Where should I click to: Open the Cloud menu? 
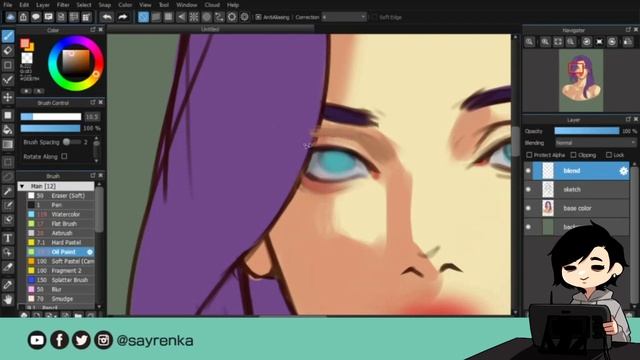(x=212, y=5)
